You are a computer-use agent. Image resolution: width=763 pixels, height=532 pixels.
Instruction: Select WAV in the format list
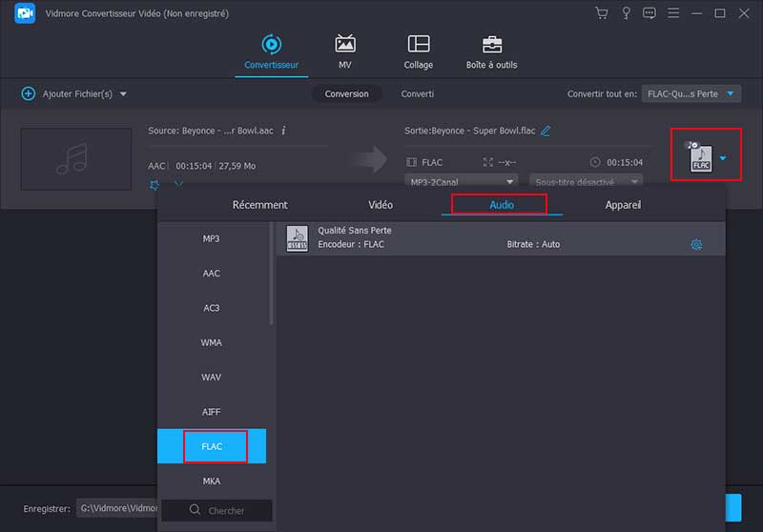[x=211, y=378]
